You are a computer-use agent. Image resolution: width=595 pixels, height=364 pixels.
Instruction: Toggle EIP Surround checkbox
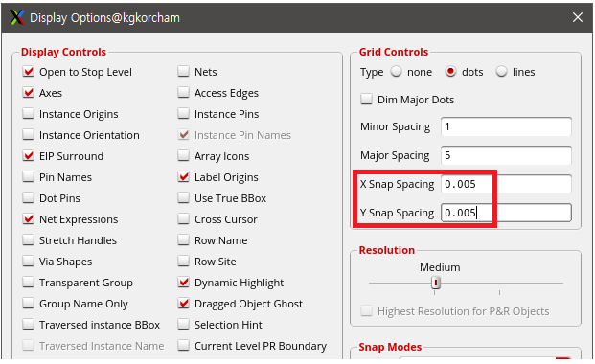click(x=28, y=155)
